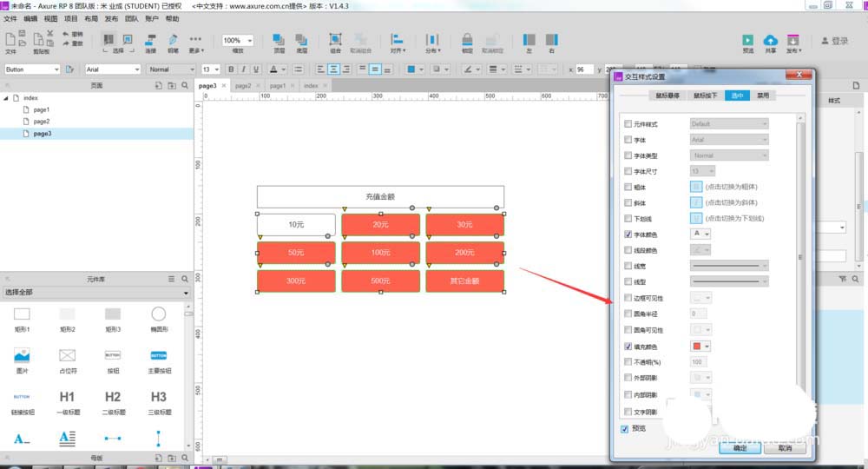This screenshot has width=868, height=469.
Task: Click the Publish (发布) toolbar icon
Action: pyautogui.click(x=793, y=40)
